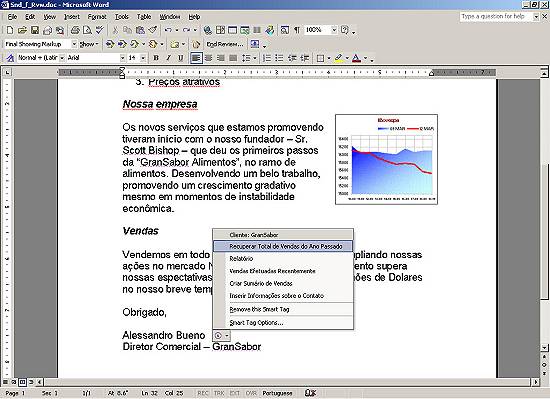Open the Tables and Borders toolbar

(220, 30)
